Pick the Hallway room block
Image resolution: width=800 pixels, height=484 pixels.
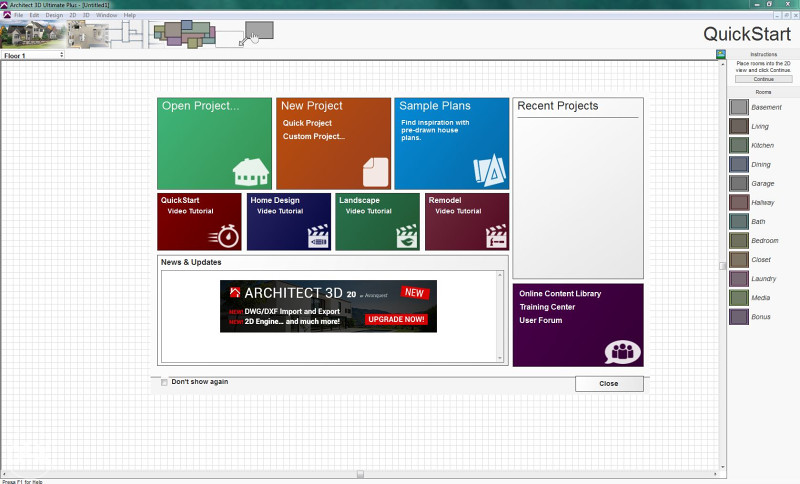pyautogui.click(x=738, y=202)
